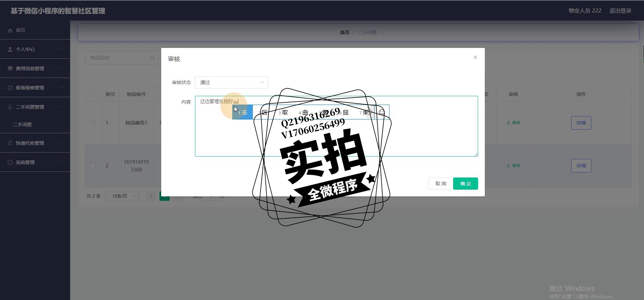
Task: Pick IME candidate 2 区
Action: tap(263, 112)
